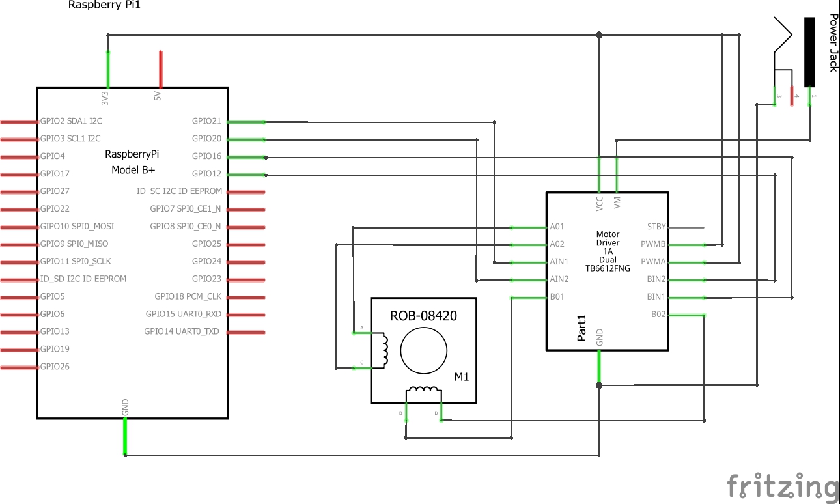Click the GPIO2 SDA1 I2C pin label
Screen dimensions: 840x504
71,121
